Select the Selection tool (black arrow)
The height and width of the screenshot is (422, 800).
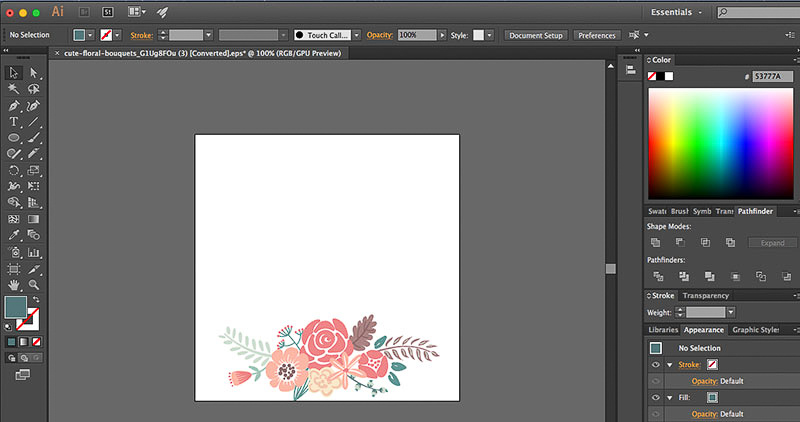[x=14, y=73]
